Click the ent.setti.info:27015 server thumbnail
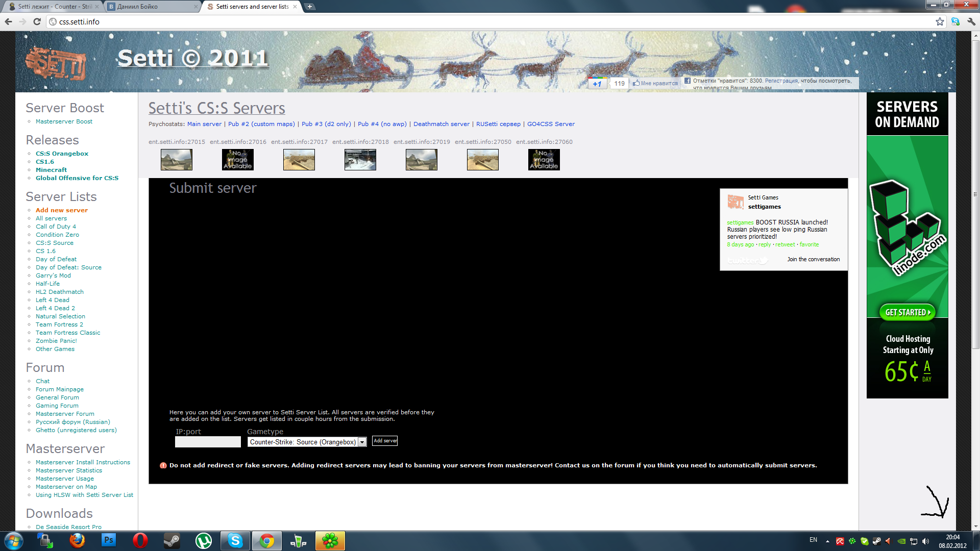Screen dimensions: 980x551 177,160
